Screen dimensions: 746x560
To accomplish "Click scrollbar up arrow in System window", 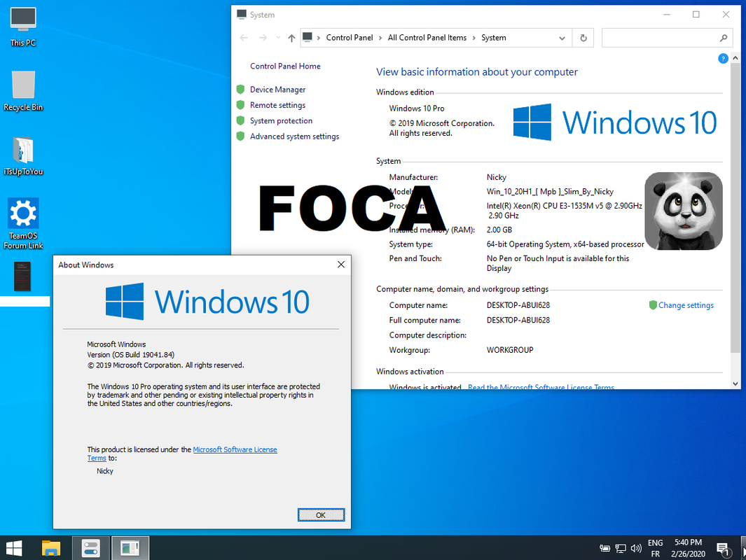I will pos(735,59).
